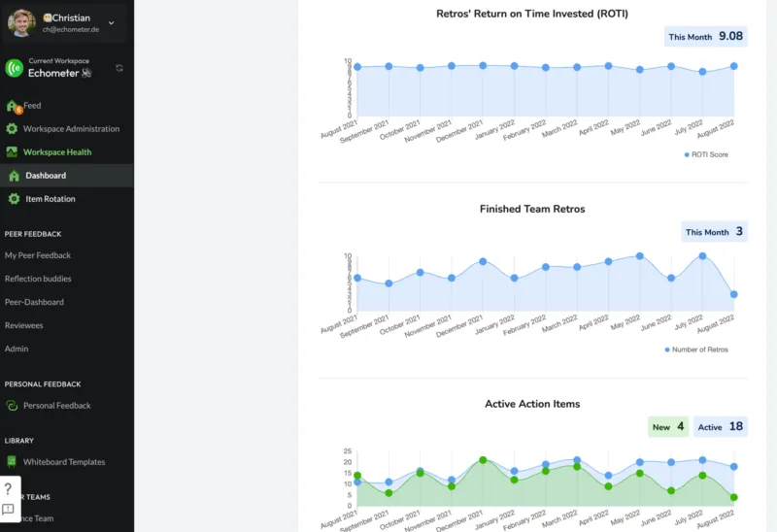
Task: Open My Peer Feedback menu item
Action: click(38, 255)
